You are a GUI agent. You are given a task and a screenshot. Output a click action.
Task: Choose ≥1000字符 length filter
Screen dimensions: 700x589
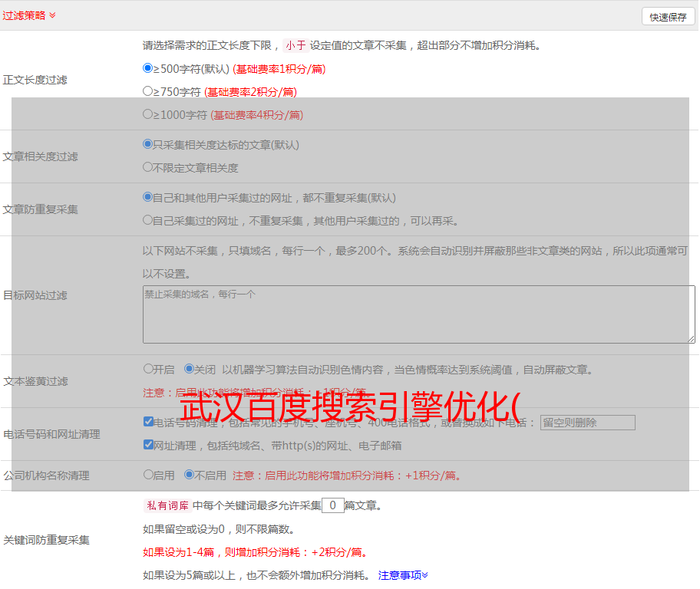click(148, 114)
